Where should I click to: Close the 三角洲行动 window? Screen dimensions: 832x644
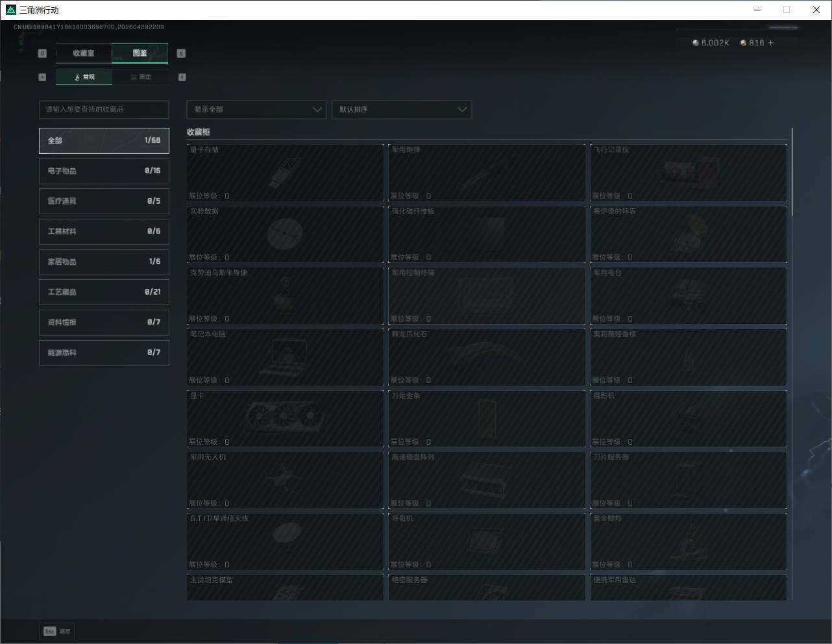pyautogui.click(x=816, y=10)
